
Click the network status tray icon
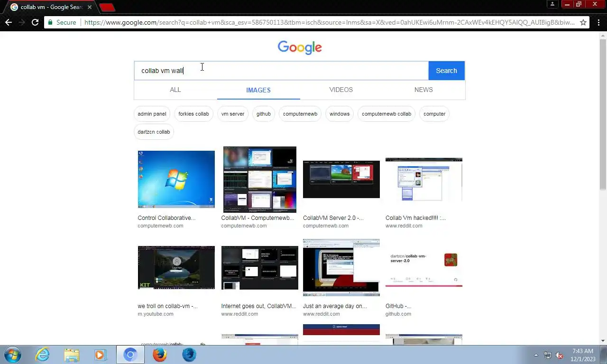tap(548, 355)
